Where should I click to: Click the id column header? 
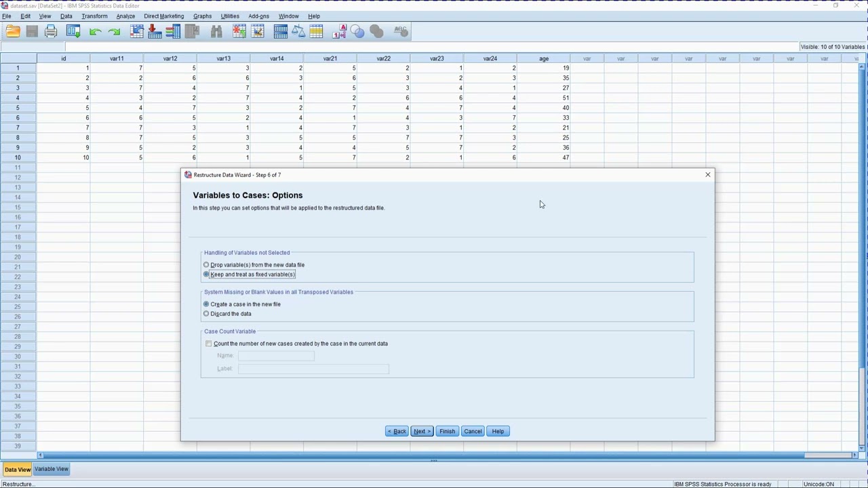(64, 58)
